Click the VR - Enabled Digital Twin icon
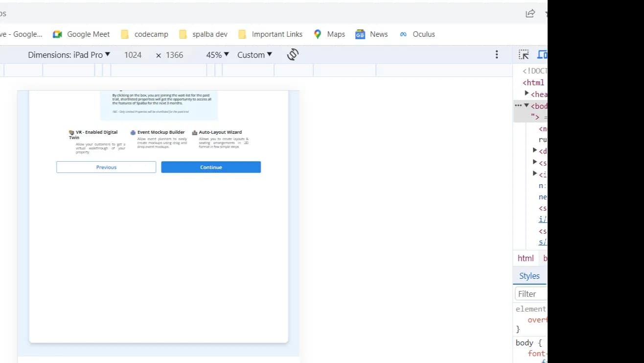644x363 pixels. (71, 132)
